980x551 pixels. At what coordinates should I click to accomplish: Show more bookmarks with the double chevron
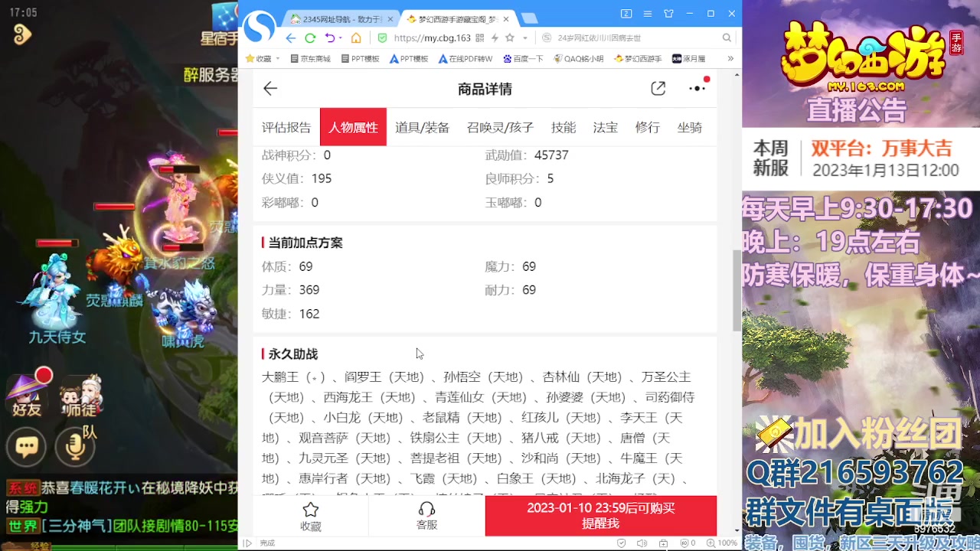coord(730,58)
